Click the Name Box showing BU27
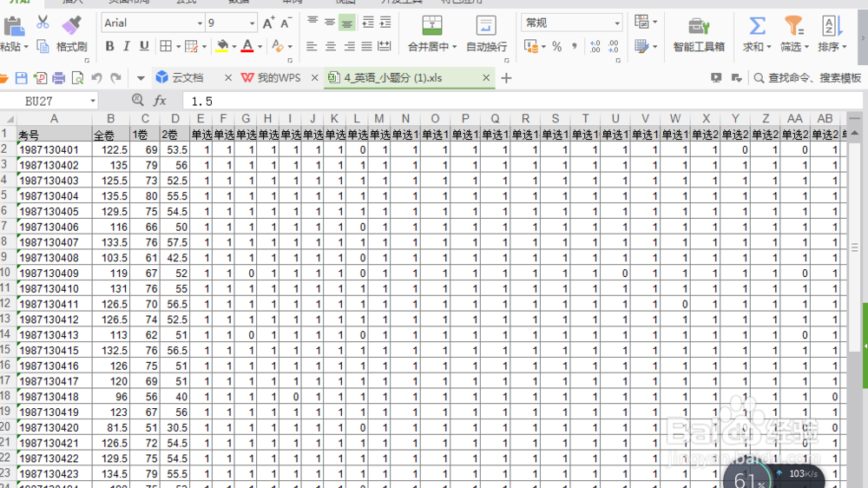The width and height of the screenshot is (868, 488). (49, 102)
